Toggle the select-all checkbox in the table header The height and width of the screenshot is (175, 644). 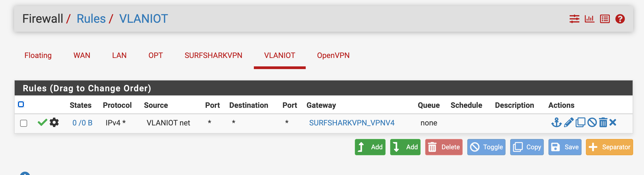point(21,104)
